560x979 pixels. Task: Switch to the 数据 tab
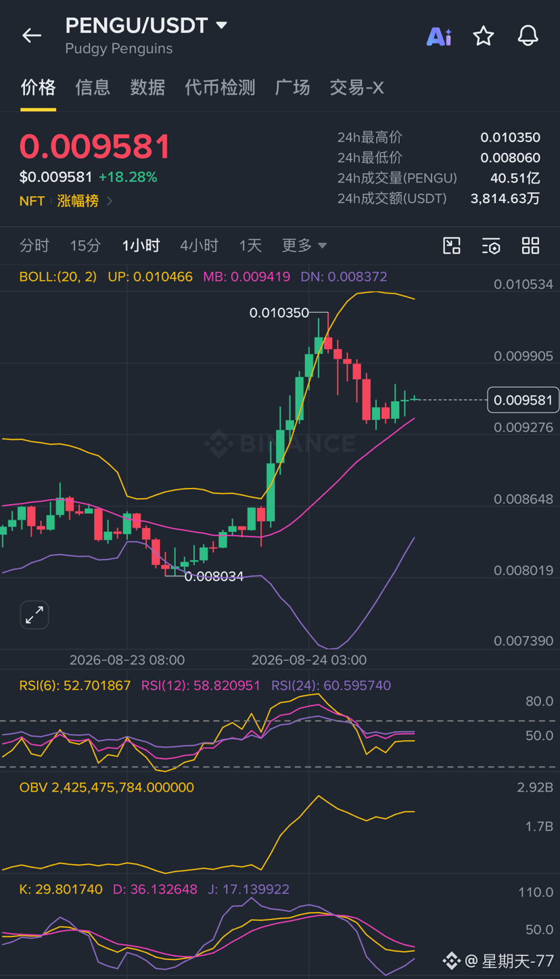click(147, 87)
